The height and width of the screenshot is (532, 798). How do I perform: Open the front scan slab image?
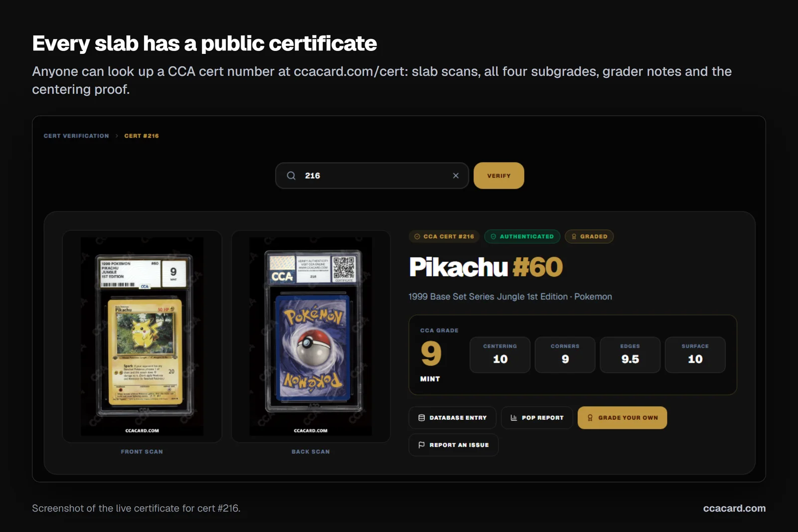point(142,336)
